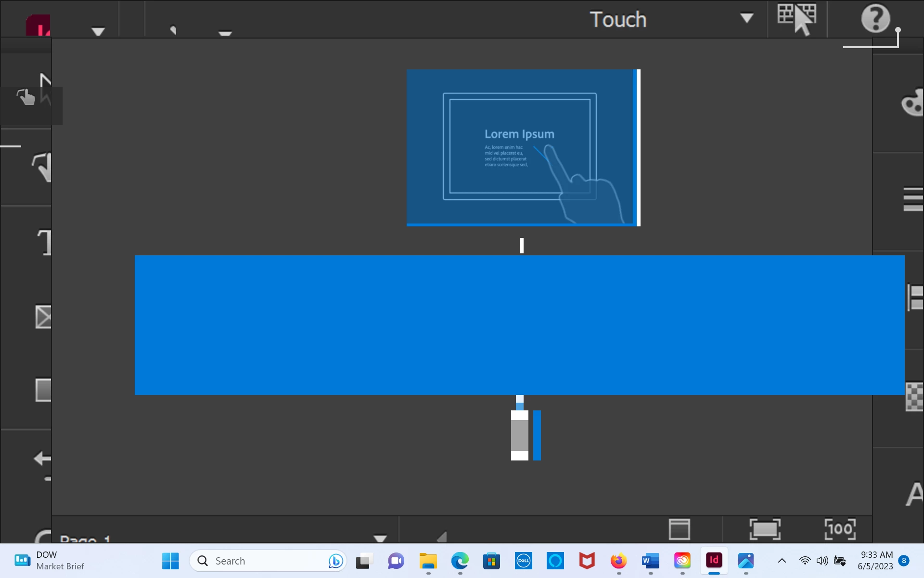The image size is (924, 578).
Task: Expand the InDesign app menu arrow
Action: (x=98, y=31)
